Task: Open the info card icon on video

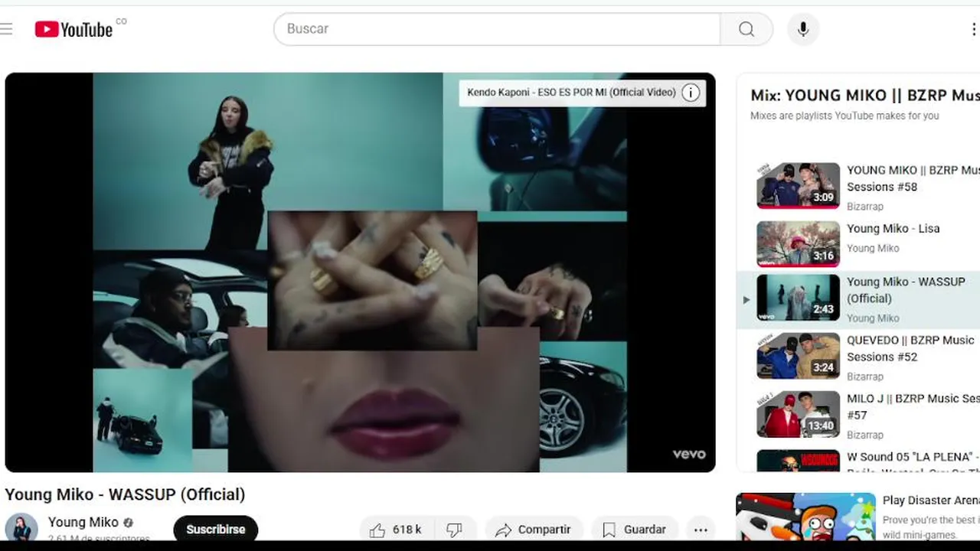Action: [691, 93]
